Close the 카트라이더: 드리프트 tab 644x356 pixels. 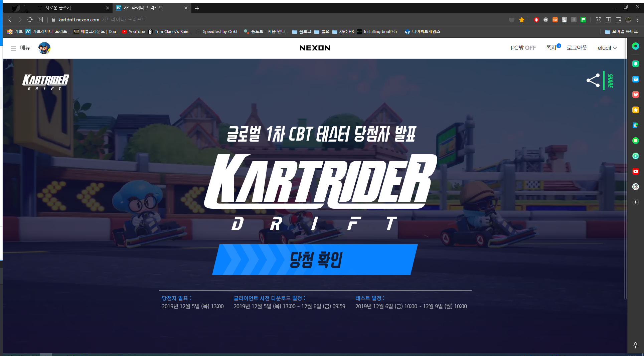point(186,8)
